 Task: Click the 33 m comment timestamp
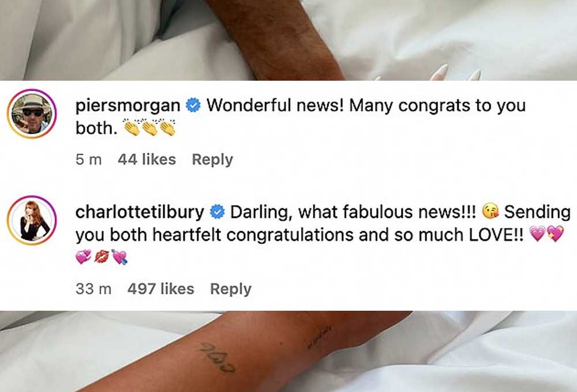click(x=93, y=289)
